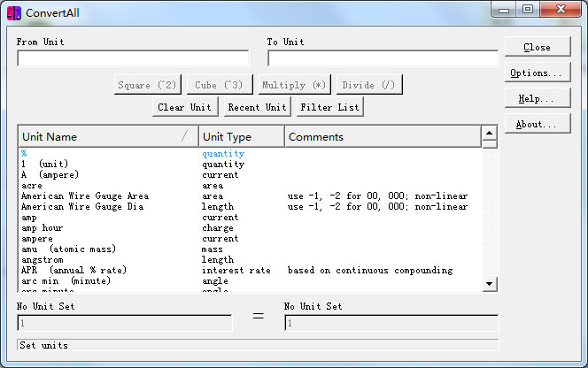The height and width of the screenshot is (368, 588).
Task: Click the Cube (^3) button
Action: 220,85
